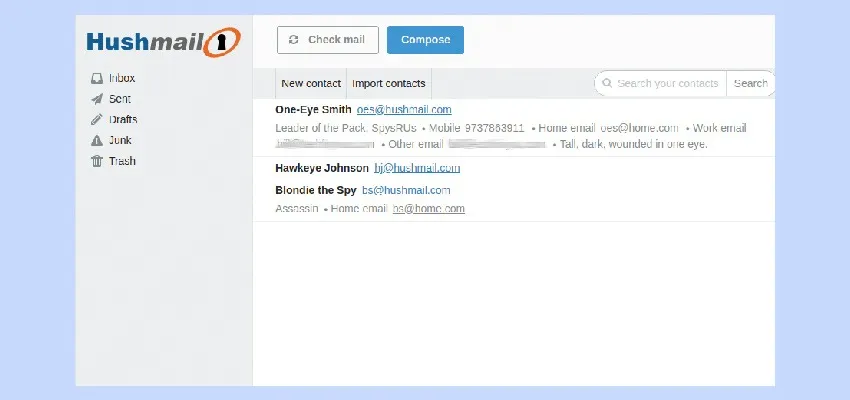Open the Trash folder

[122, 160]
